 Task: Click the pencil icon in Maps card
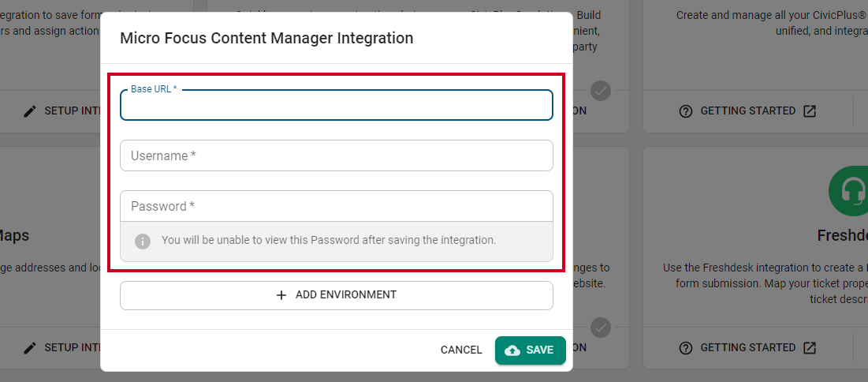pos(30,348)
